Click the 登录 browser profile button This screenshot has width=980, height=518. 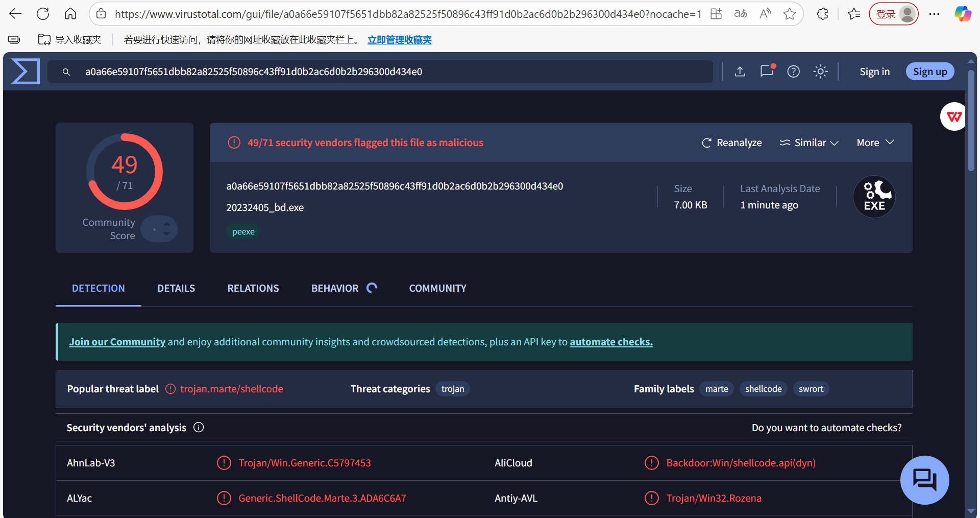click(x=893, y=14)
